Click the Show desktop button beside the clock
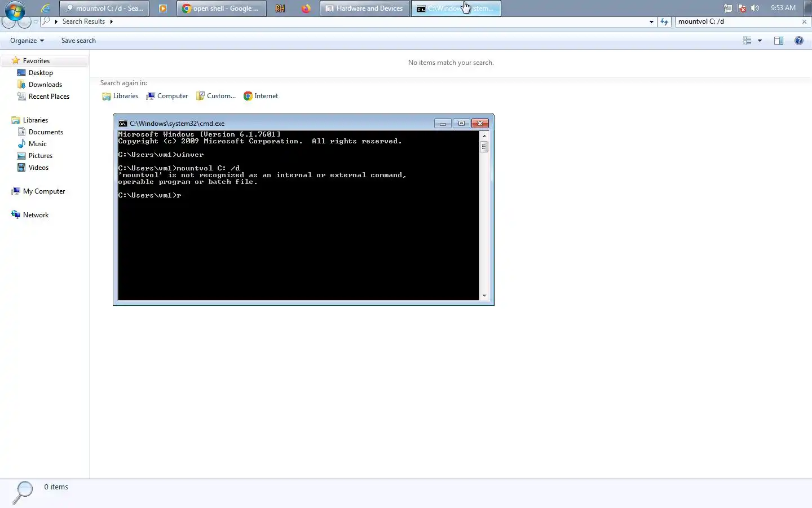 [x=807, y=8]
